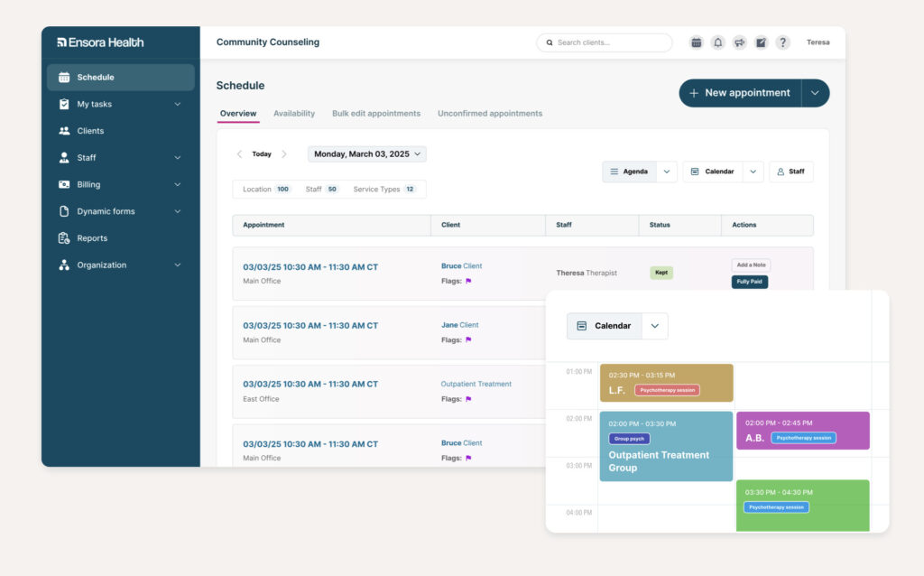Open Calendar view dropdown arrow in toolbar
Screen dimensions: 924x576
(x=753, y=172)
